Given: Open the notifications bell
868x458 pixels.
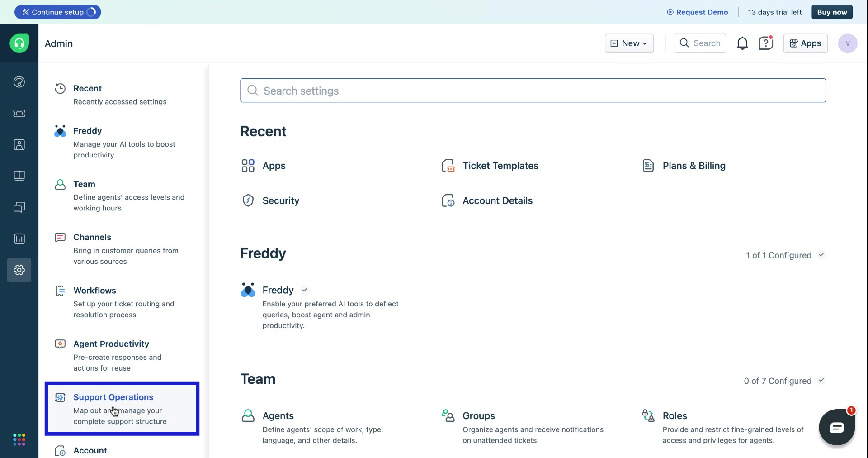Looking at the screenshot, I should [742, 43].
